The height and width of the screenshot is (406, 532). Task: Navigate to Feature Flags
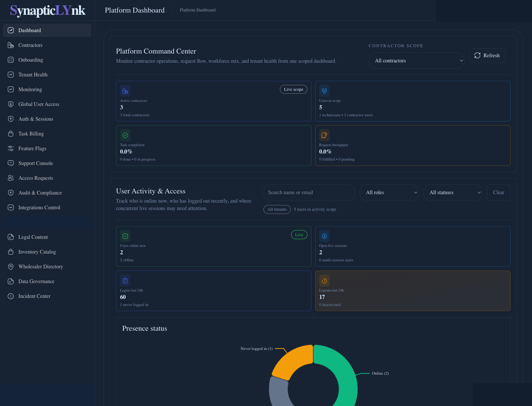click(x=47, y=148)
